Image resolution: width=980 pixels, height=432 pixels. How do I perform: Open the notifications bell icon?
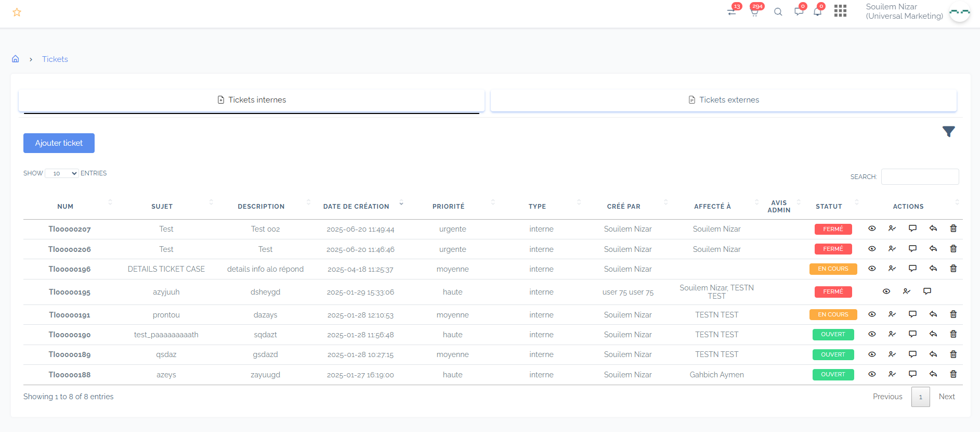(817, 12)
